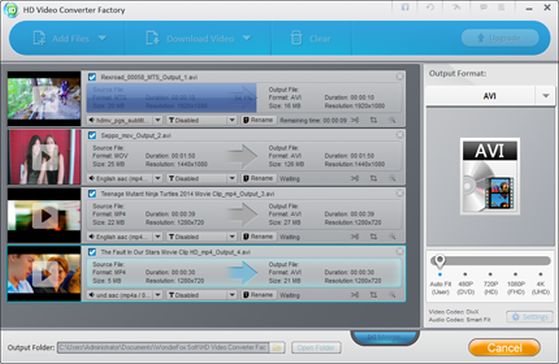Click the merge icon on Seppo_mov row

[355, 178]
